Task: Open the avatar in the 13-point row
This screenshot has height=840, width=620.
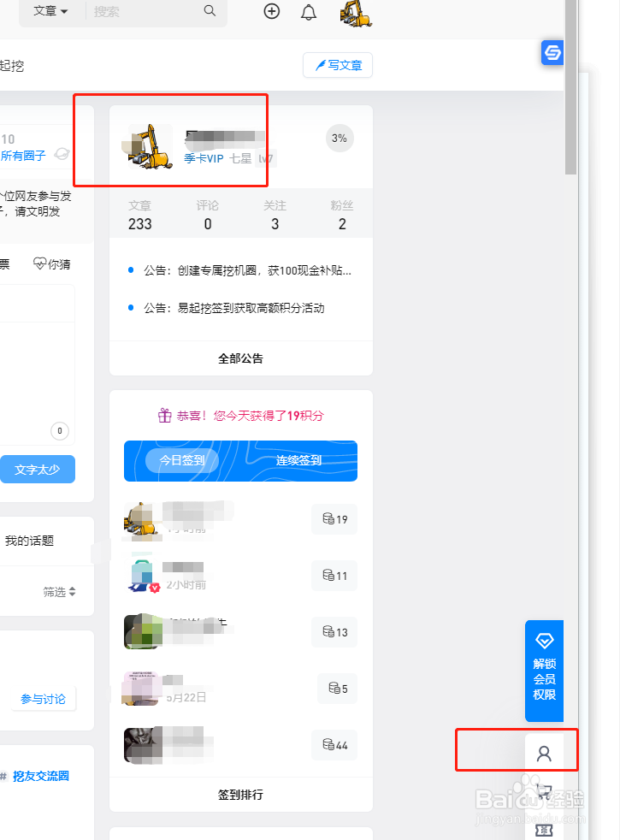Action: pos(143,631)
